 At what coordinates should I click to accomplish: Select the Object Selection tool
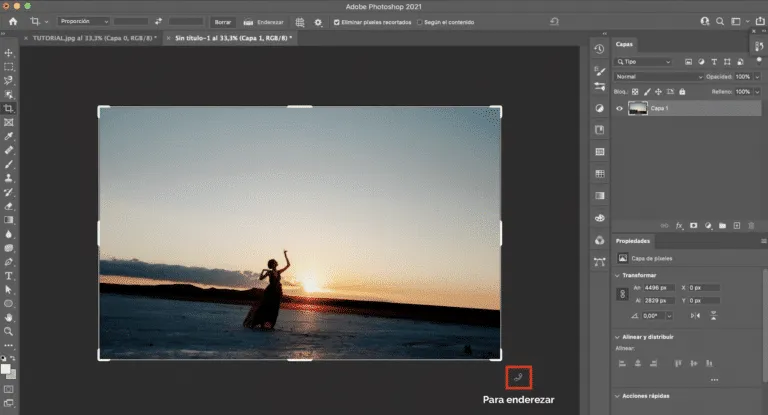click(x=8, y=94)
